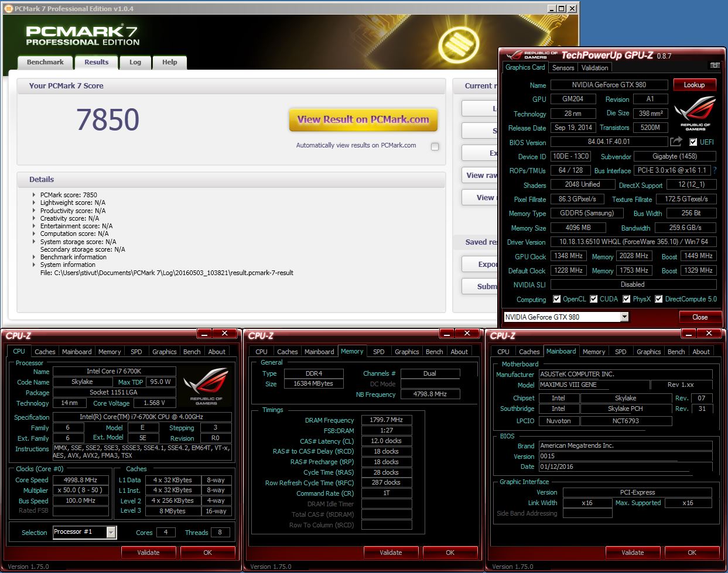Click OK in the CPU-Z Mainboard window
This screenshot has height=573, width=728.
click(692, 553)
